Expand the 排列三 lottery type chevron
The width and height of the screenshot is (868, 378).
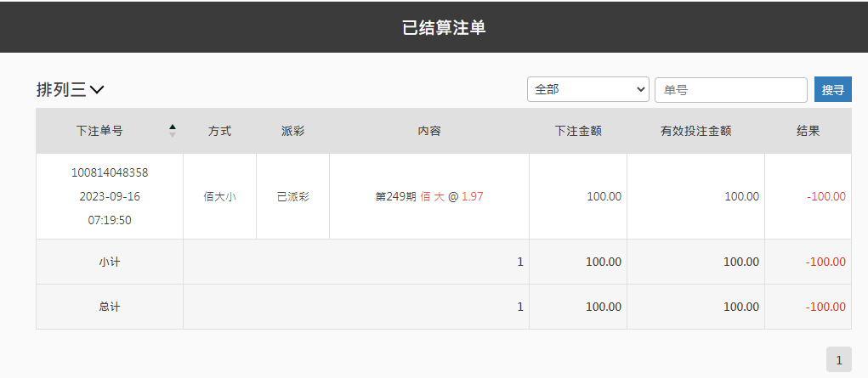[x=97, y=89]
